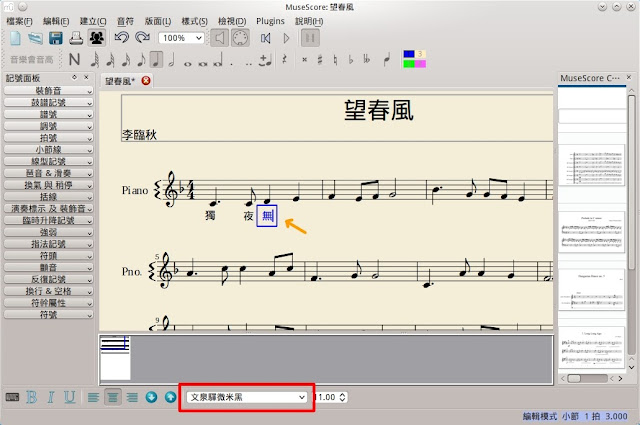Save the score with the floppy disk icon
Viewport: 640px width, 425px height.
56,38
